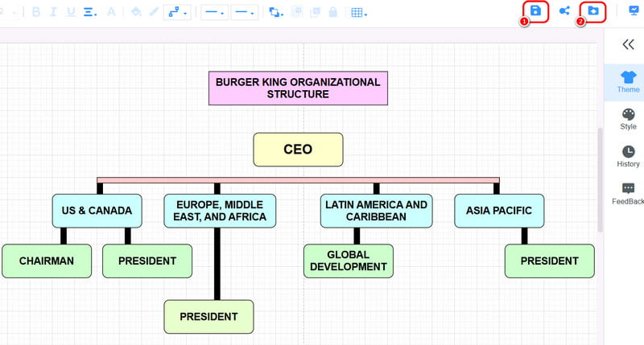The image size is (644, 345).
Task: Share the diagram using the share icon
Action: (565, 11)
